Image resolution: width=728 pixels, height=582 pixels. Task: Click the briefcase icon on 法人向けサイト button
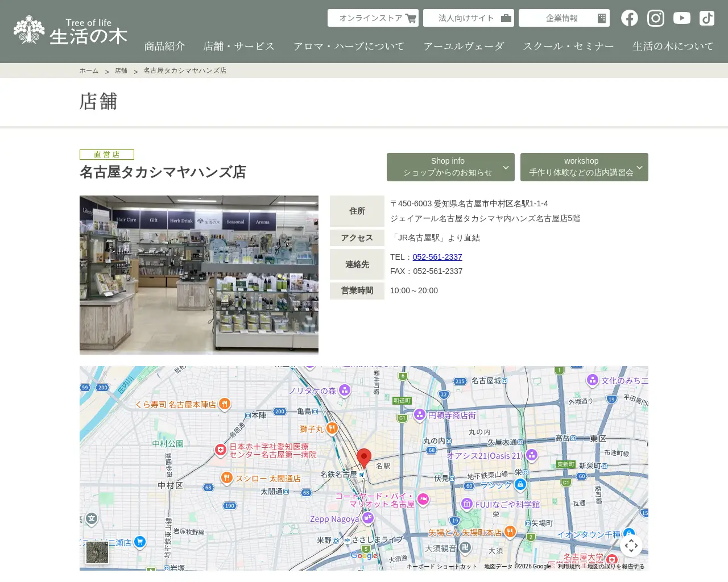pos(506,18)
